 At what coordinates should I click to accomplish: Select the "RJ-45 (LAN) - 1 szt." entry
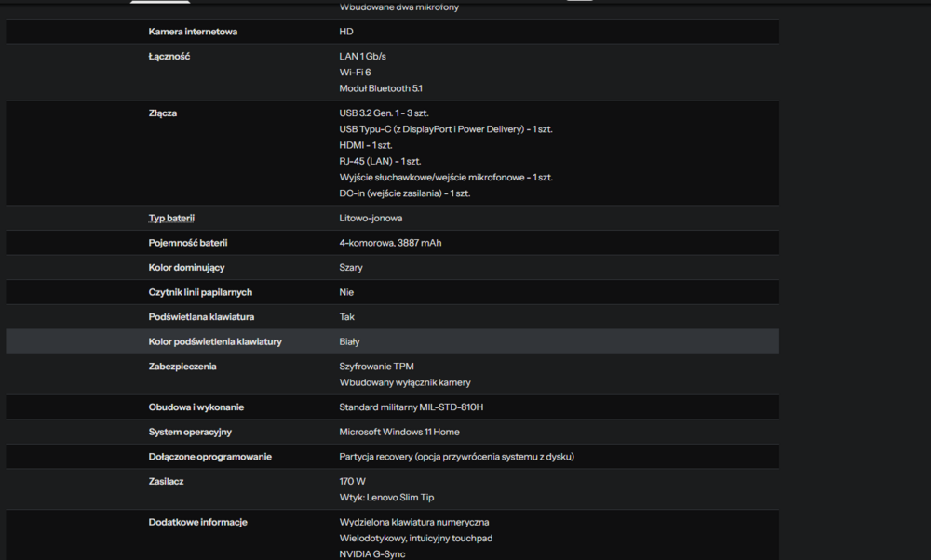point(379,161)
